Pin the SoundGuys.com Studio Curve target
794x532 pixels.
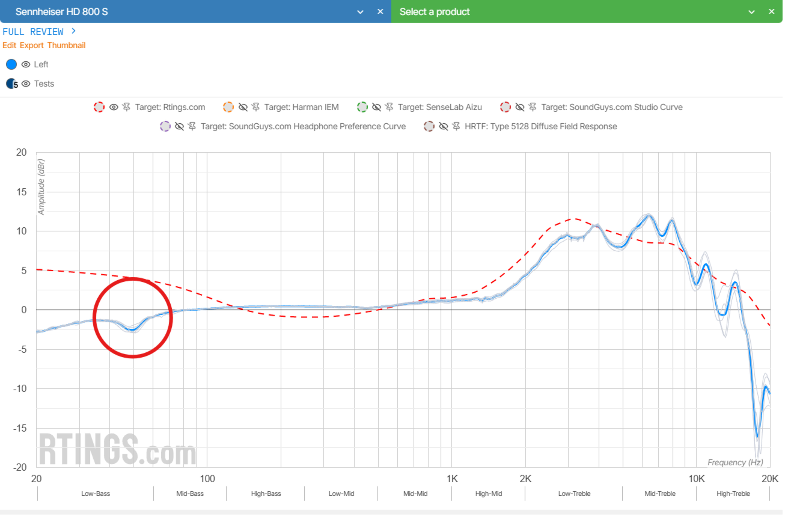[532, 107]
